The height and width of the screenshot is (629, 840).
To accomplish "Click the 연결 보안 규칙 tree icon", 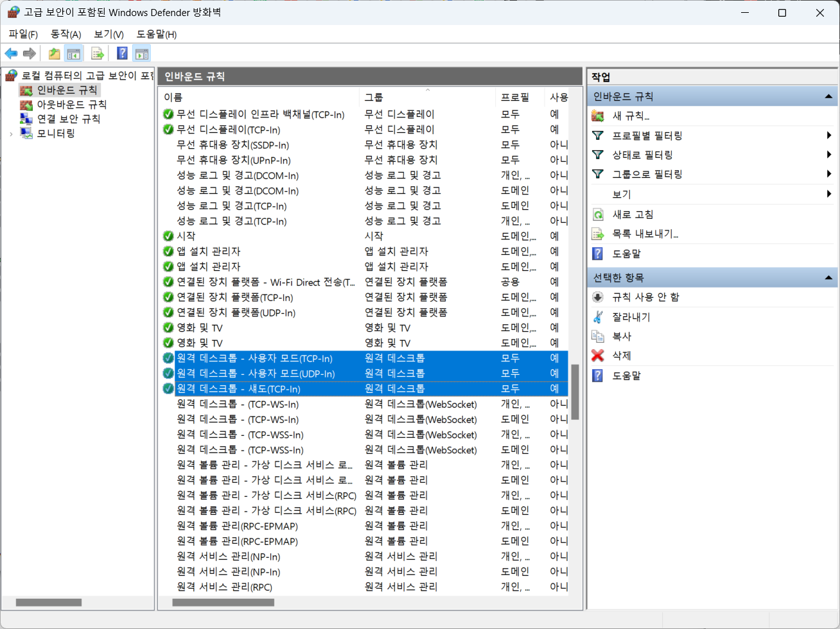I will pos(26,119).
